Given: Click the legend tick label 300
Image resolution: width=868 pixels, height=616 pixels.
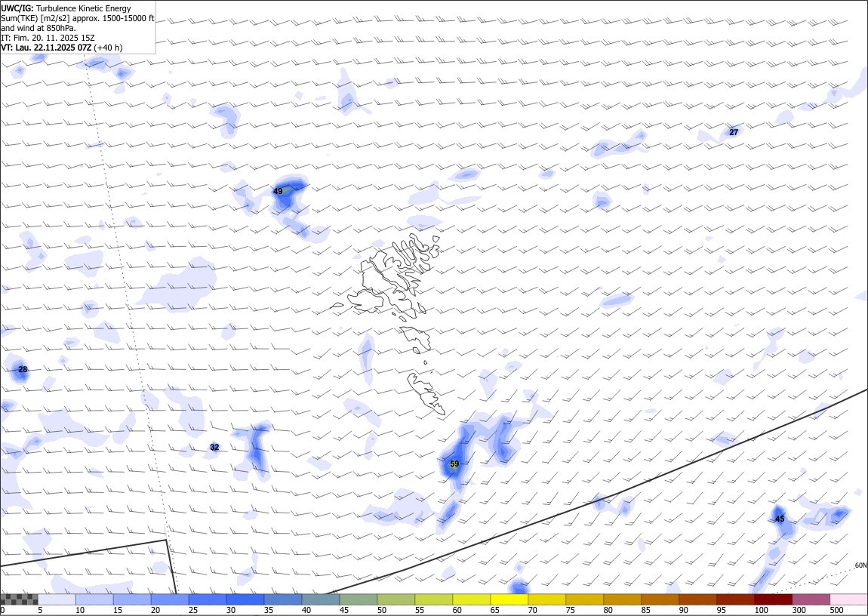Looking at the screenshot, I should coord(799,611).
